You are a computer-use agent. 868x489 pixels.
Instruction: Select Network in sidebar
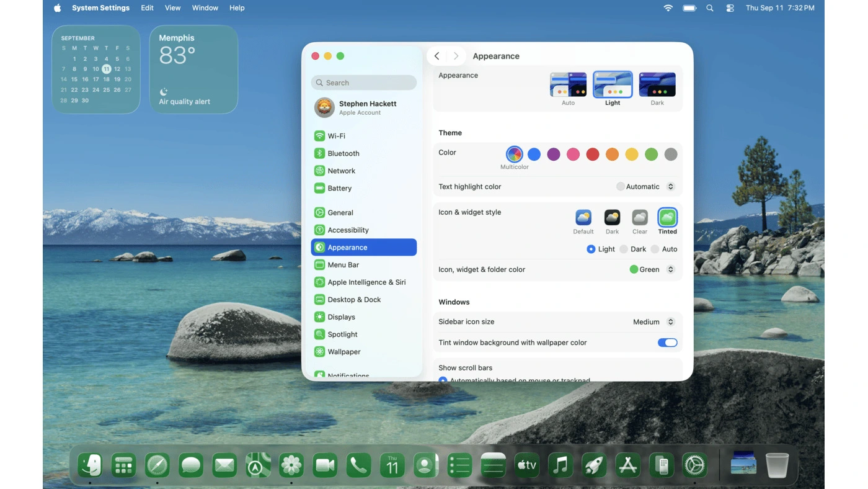(x=364, y=171)
